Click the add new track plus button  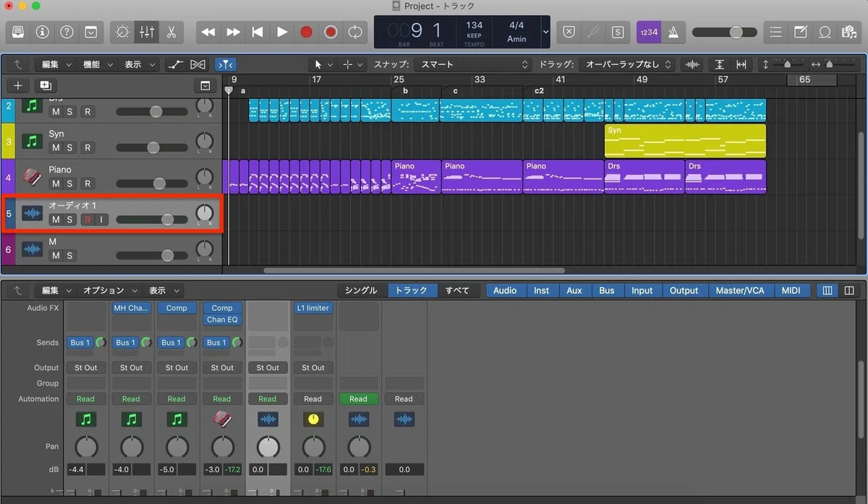click(18, 85)
